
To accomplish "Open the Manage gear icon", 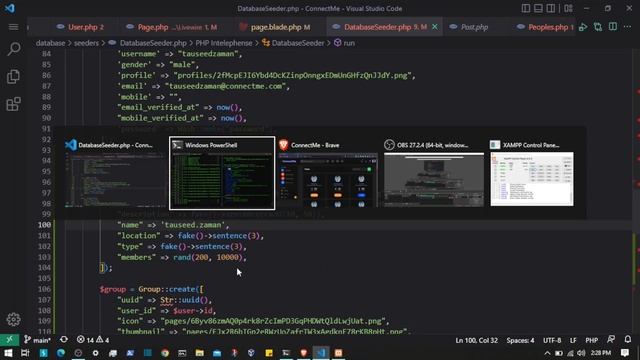I will [13, 319].
